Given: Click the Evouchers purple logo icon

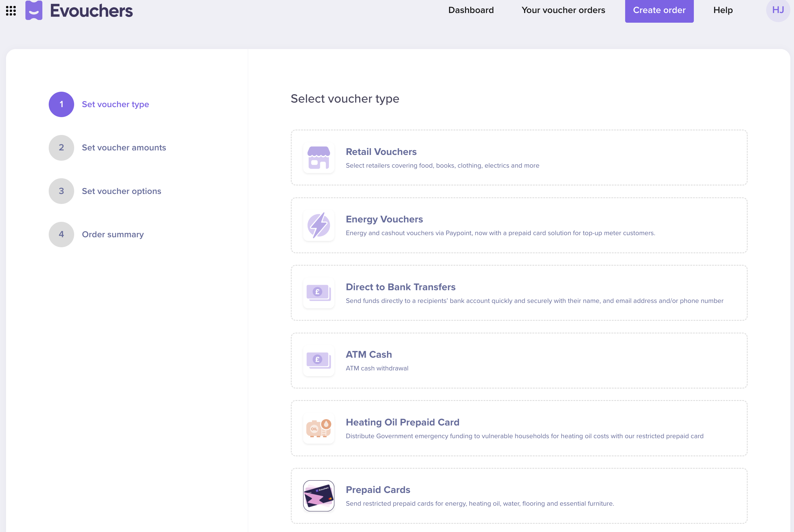Looking at the screenshot, I should pos(34,10).
